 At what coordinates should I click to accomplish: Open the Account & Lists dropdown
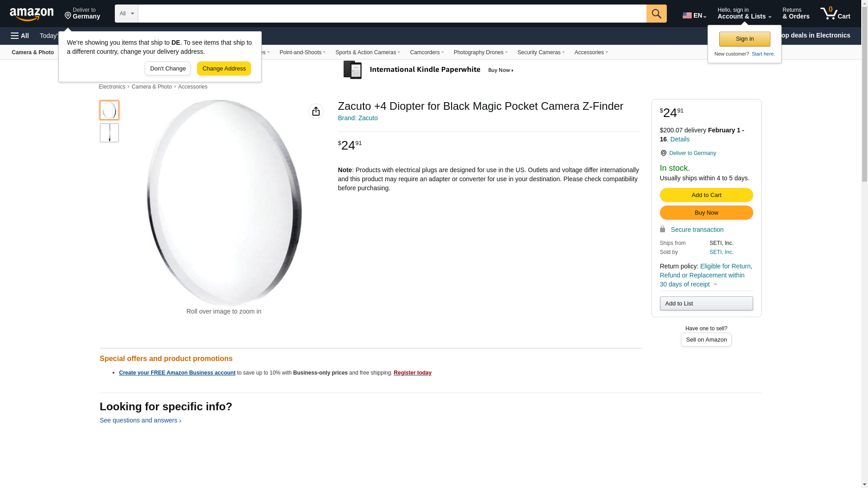(x=744, y=14)
